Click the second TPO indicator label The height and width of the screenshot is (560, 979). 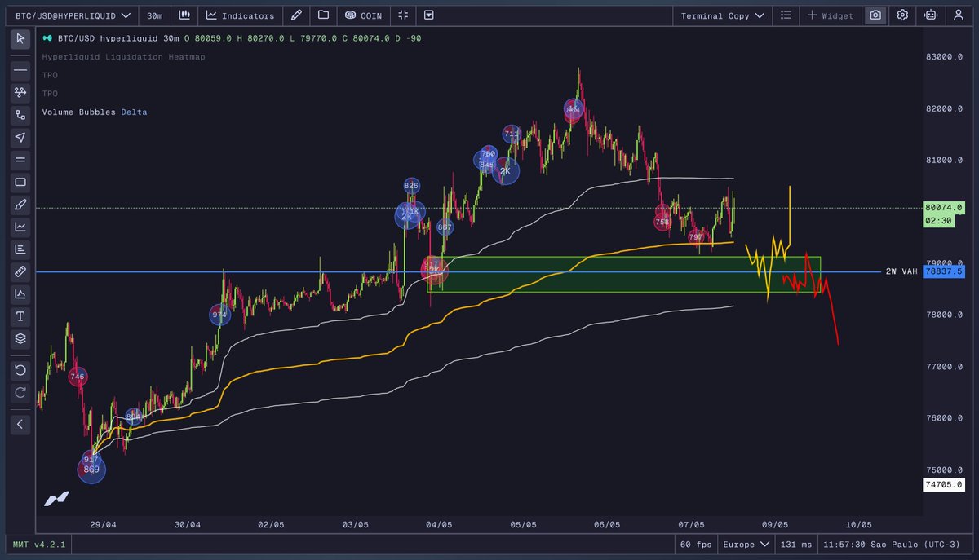point(50,93)
